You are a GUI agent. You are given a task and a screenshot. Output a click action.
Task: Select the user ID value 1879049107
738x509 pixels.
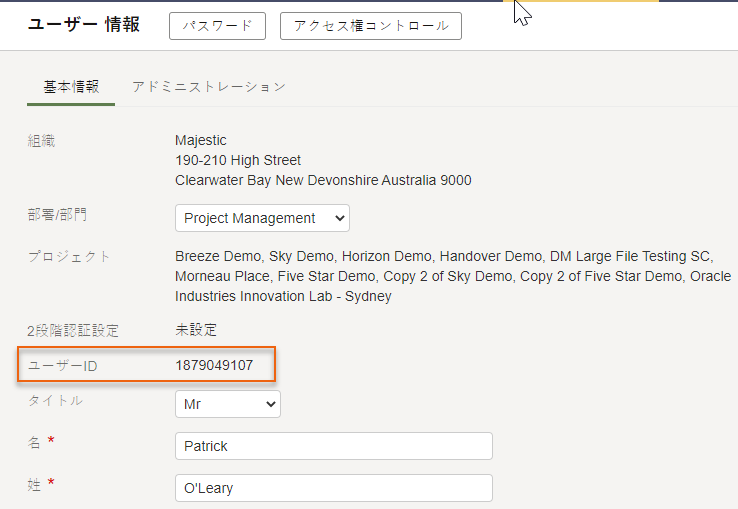tap(214, 365)
